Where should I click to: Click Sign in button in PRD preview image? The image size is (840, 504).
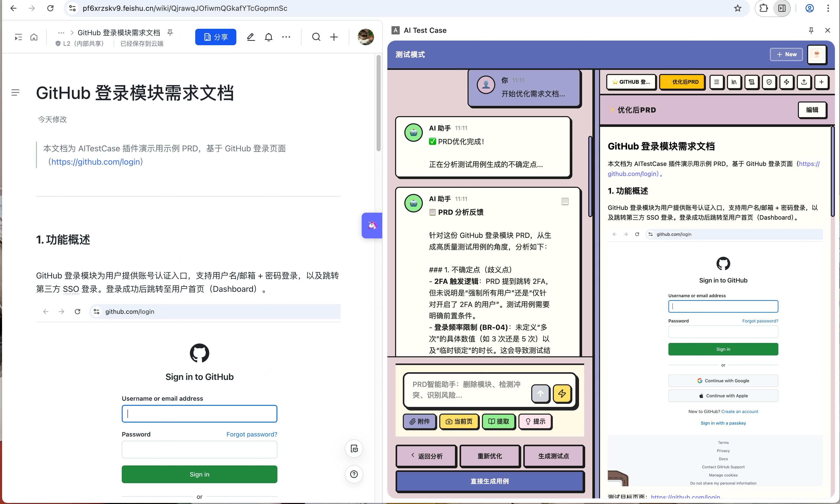pyautogui.click(x=723, y=349)
